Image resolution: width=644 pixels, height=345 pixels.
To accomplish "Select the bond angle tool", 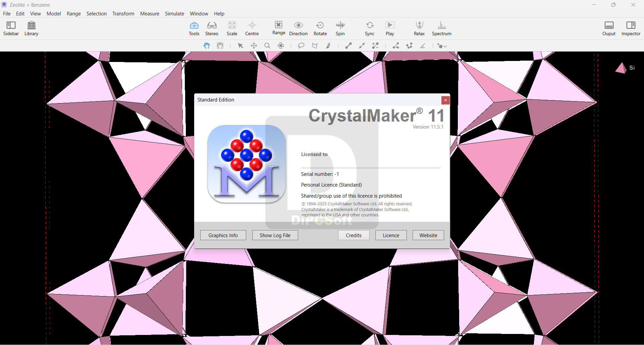I will click(x=396, y=46).
